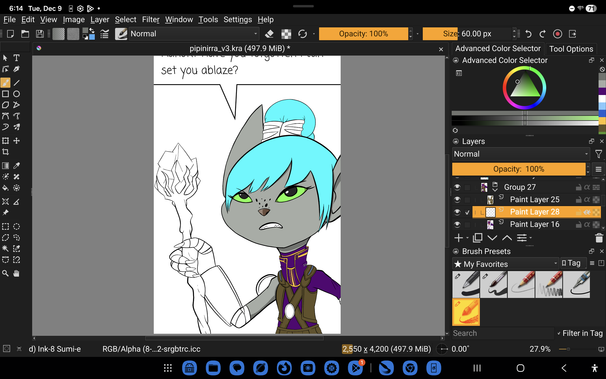Image resolution: width=606 pixels, height=379 pixels.
Task: Redo the last action
Action: [543, 34]
